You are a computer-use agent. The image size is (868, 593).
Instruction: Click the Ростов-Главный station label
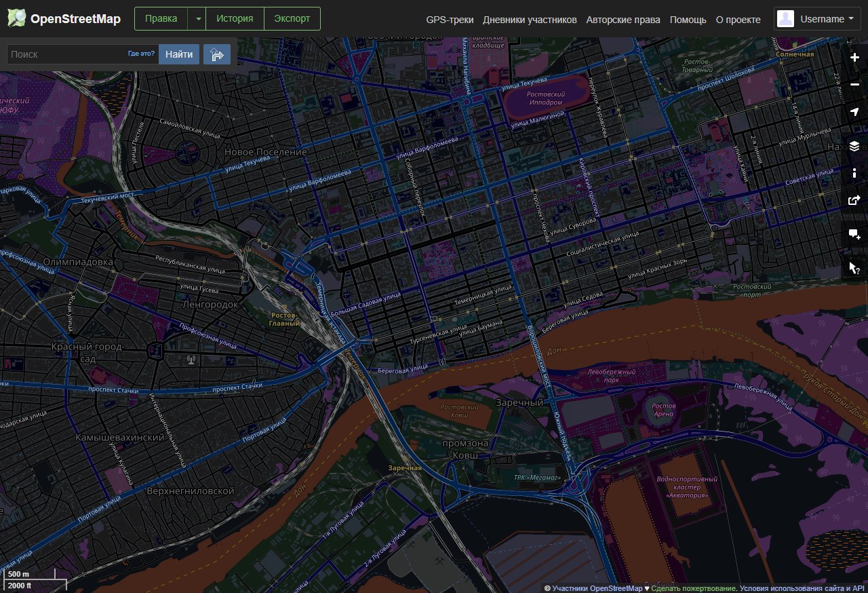[285, 320]
